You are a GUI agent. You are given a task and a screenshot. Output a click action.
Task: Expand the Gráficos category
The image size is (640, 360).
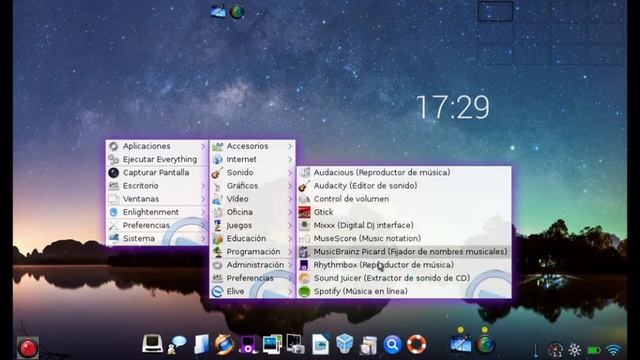253,186
